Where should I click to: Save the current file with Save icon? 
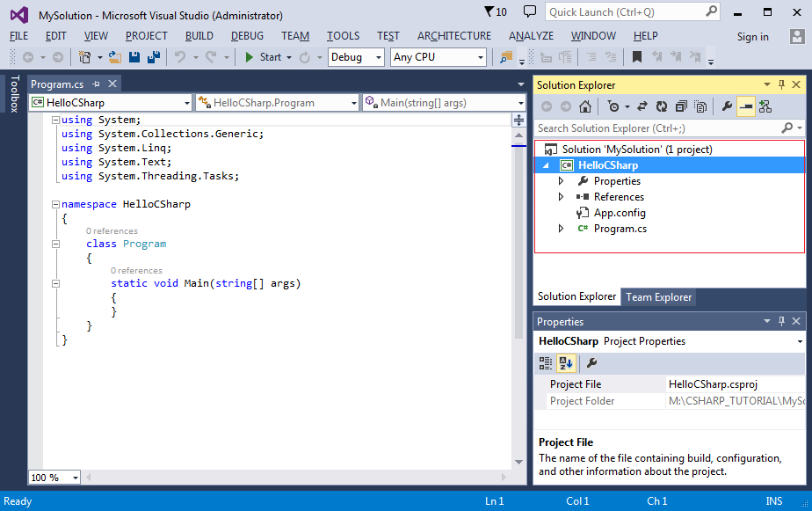tap(134, 57)
